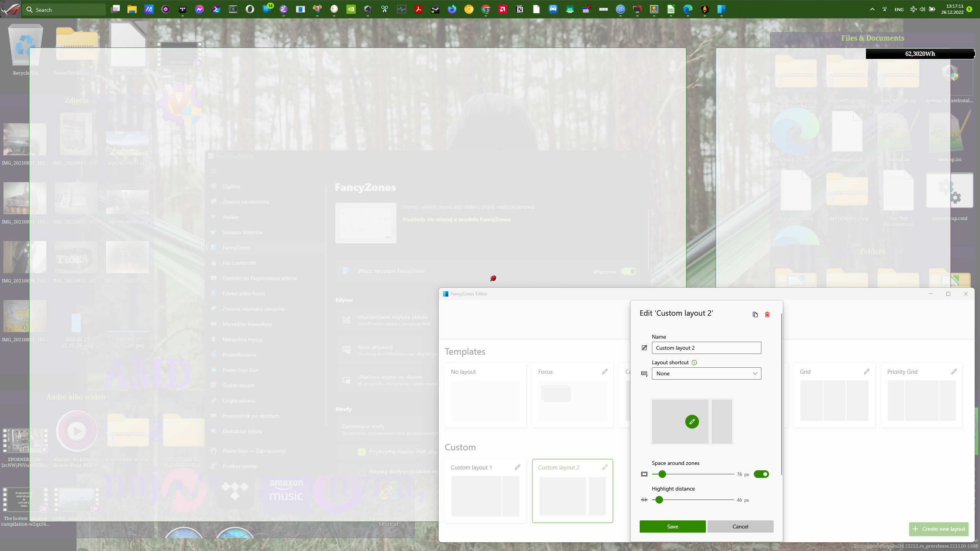Duplicate the layout using the copy icon

(x=755, y=314)
